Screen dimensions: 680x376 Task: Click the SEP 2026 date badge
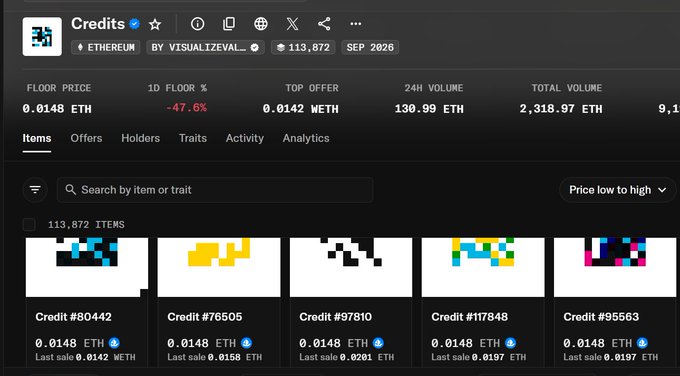[x=370, y=47]
